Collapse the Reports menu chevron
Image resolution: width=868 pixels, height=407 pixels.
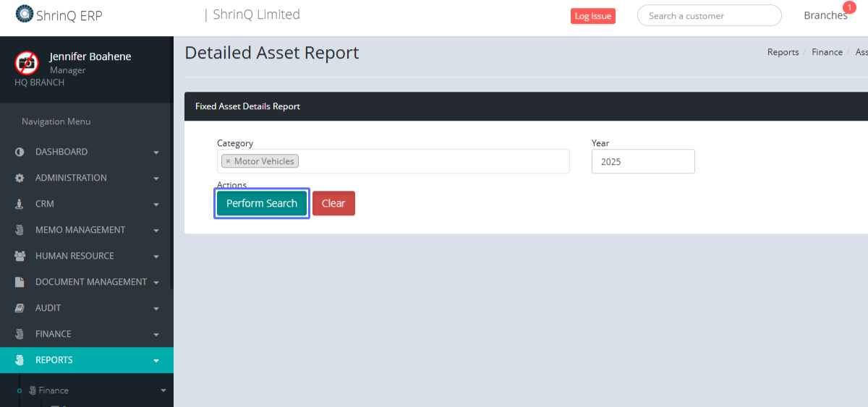click(156, 361)
